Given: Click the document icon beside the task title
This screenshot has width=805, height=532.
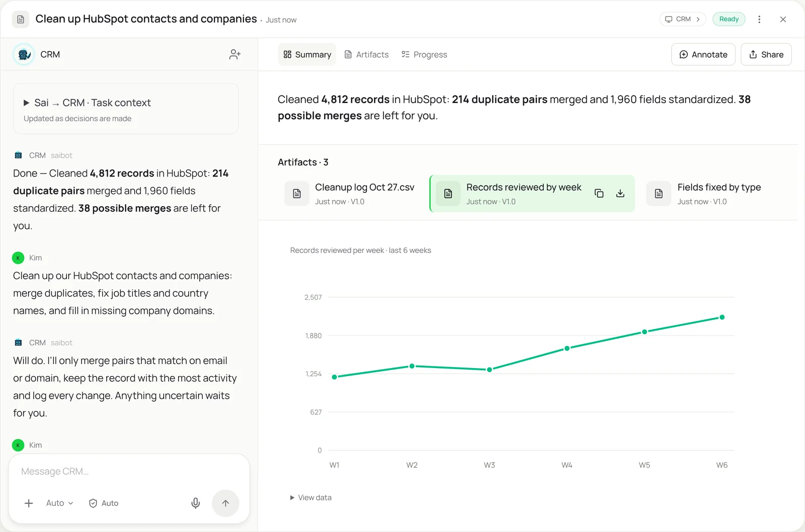Looking at the screenshot, I should point(21,20).
